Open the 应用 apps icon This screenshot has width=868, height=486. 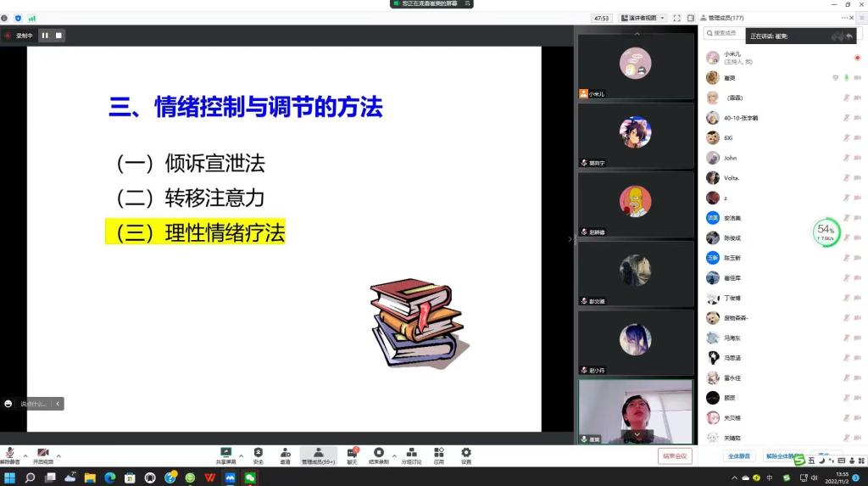[439, 455]
